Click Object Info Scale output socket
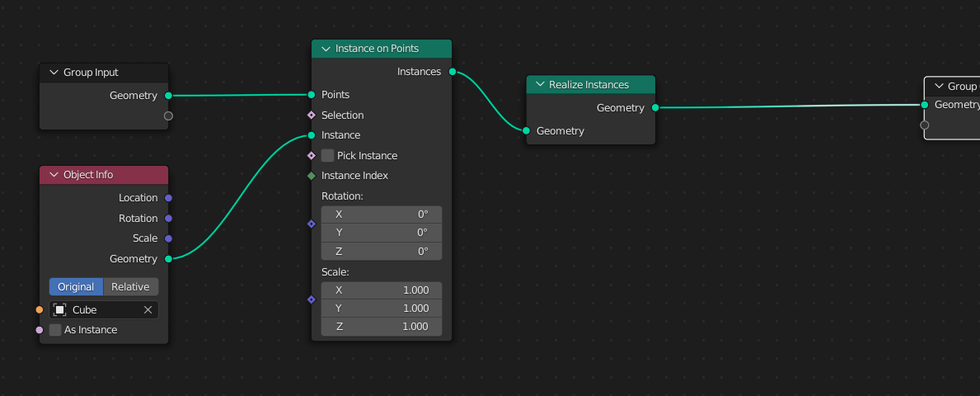Viewport: 980px width, 396px height. (168, 238)
